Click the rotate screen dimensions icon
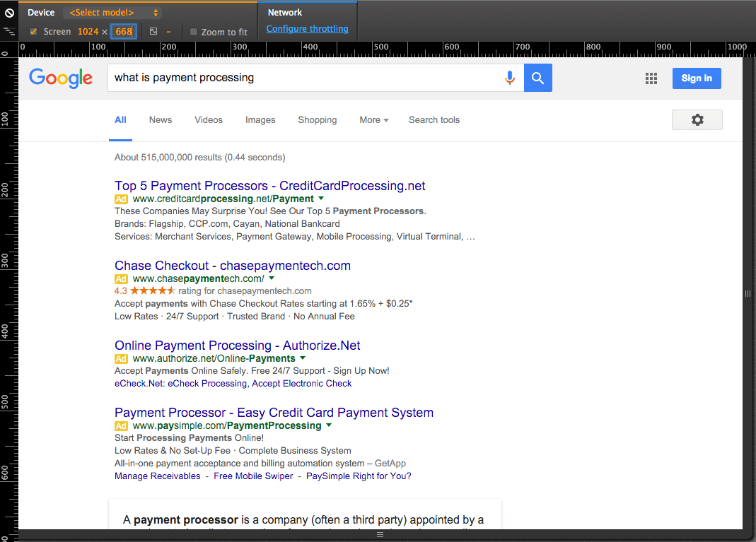This screenshot has width=756, height=542. (153, 31)
